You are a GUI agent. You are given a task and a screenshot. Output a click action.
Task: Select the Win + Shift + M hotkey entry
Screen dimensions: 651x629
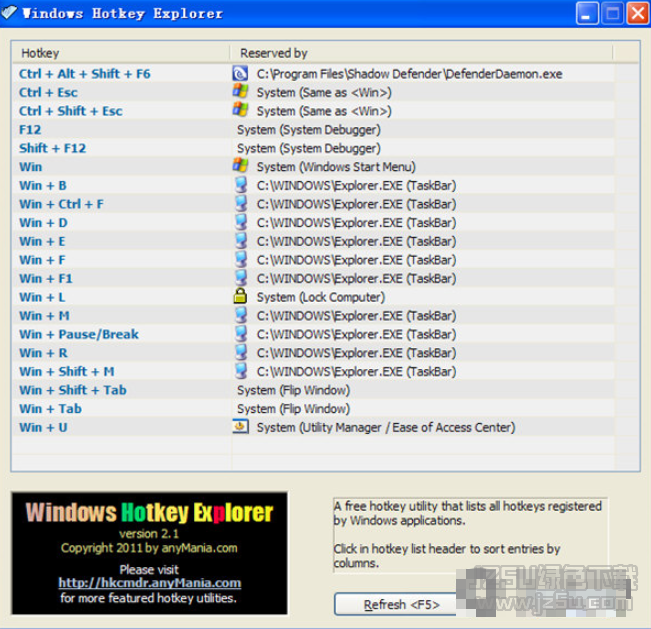[67, 372]
